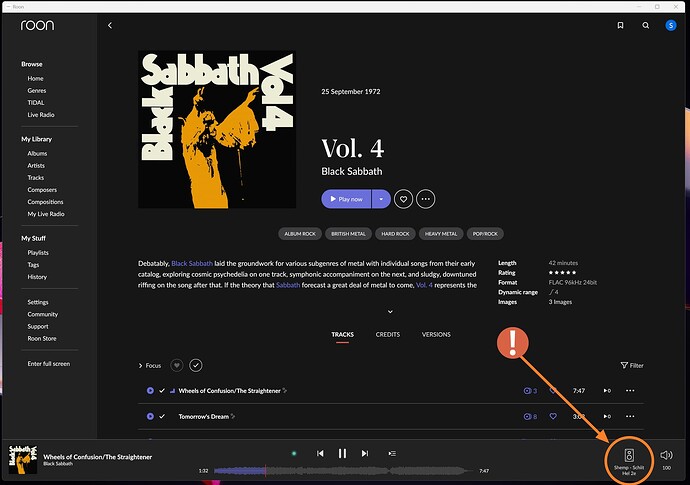Open Shemp Schiit Hel 2e zone selector
The image size is (690, 485).
pos(629,460)
